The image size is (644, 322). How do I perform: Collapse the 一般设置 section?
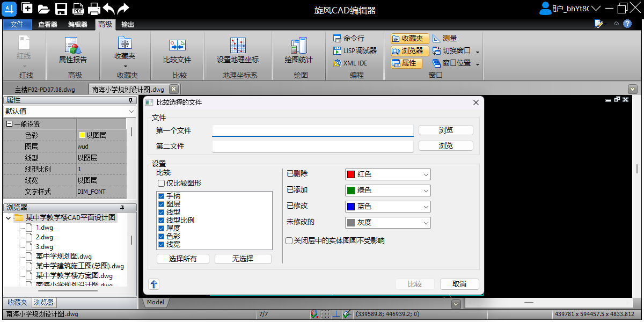[9, 124]
